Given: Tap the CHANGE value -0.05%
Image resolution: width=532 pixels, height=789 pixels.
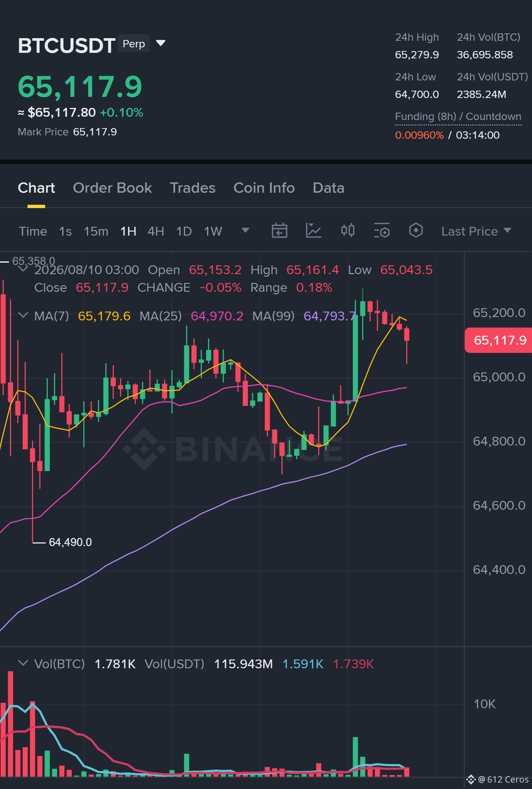Looking at the screenshot, I should coord(221,287).
